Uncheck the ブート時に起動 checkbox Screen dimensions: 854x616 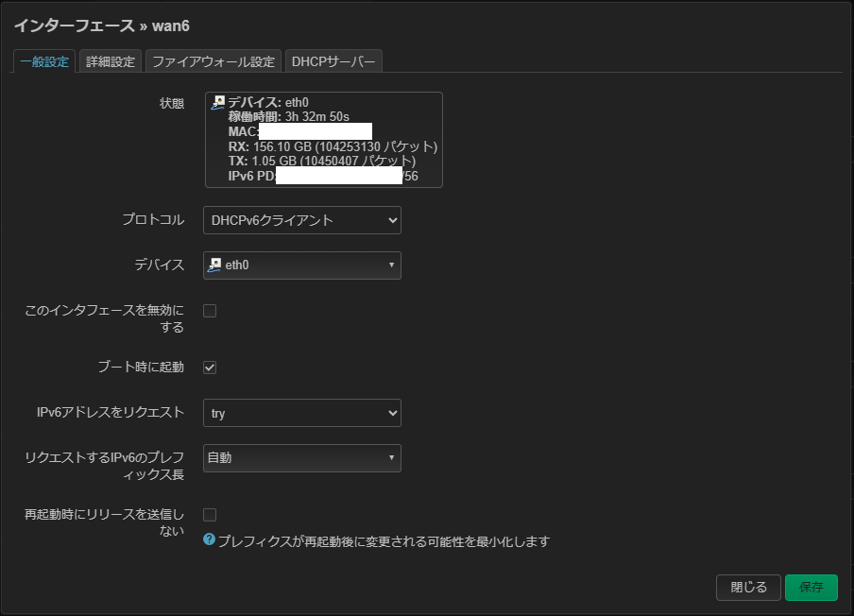(210, 368)
